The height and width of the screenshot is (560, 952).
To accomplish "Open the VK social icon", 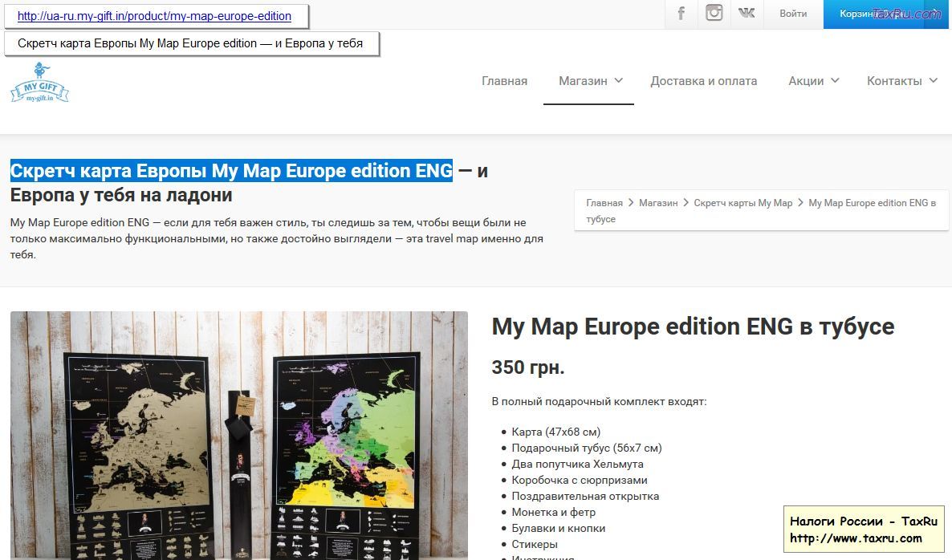I will pos(747,14).
